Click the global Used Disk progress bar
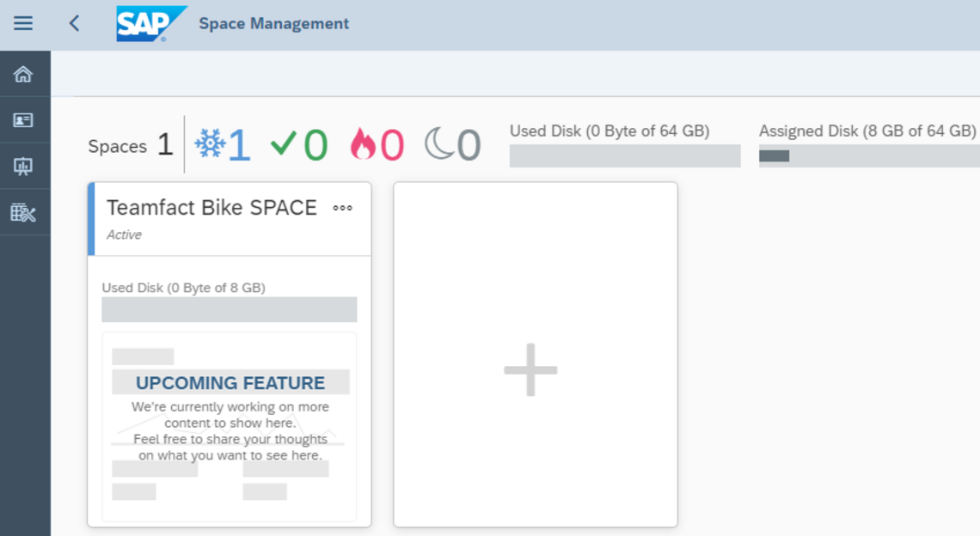Screen dimensions: 980x536 625,155
